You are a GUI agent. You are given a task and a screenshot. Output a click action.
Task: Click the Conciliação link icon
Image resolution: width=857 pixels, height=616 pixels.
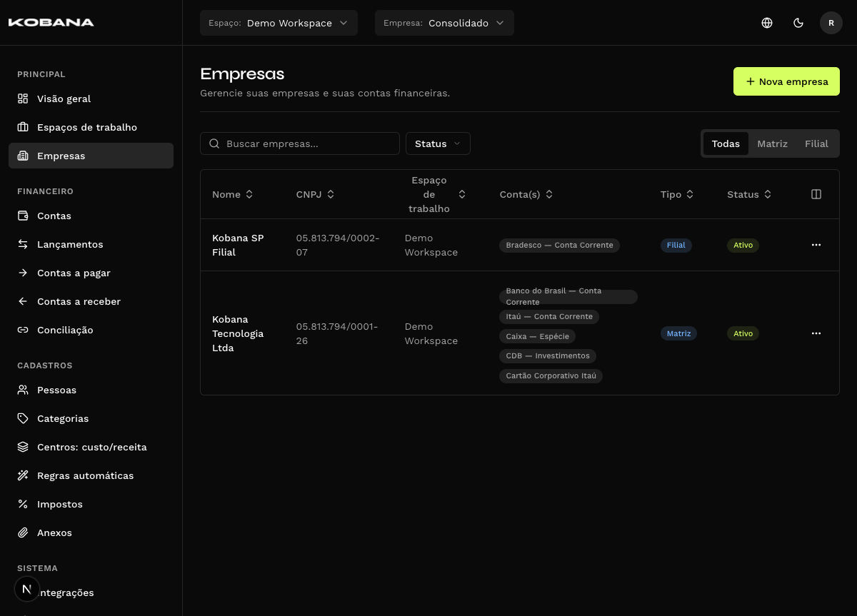click(23, 330)
